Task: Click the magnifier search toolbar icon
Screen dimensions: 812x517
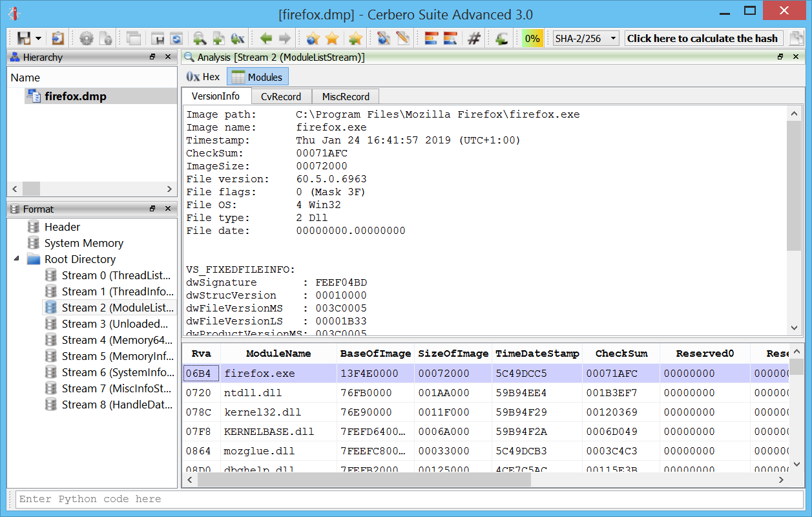Action: click(200, 38)
